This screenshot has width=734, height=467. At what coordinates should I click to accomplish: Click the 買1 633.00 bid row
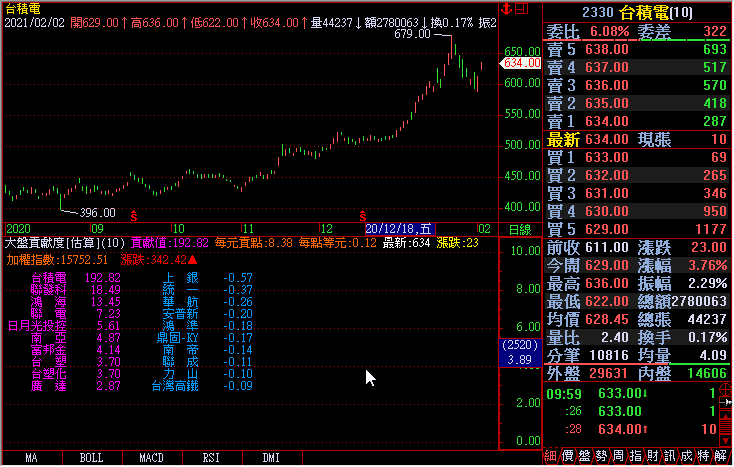637,157
